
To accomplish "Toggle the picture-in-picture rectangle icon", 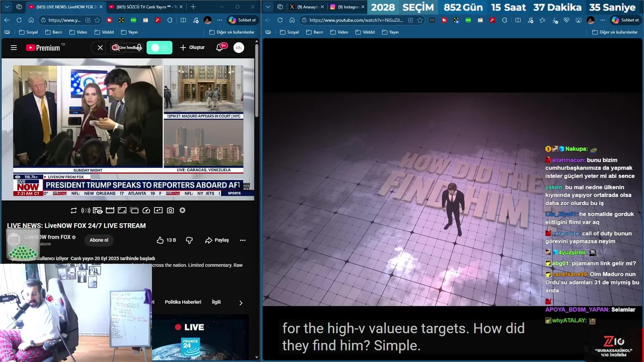I will pos(122,210).
